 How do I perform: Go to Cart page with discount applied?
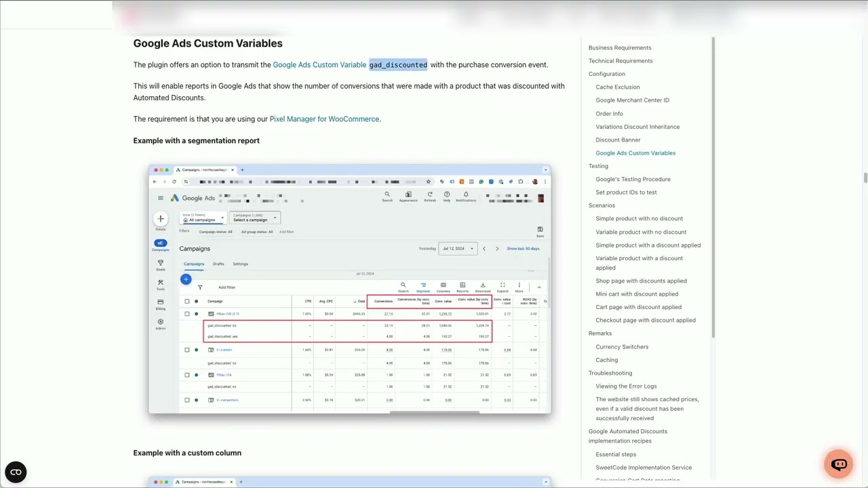(639, 307)
